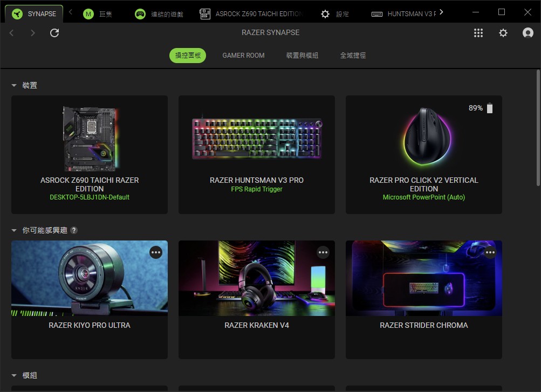Open the GAMER ROOM tab
Screen dimensions: 541x392
pyautogui.click(x=244, y=56)
